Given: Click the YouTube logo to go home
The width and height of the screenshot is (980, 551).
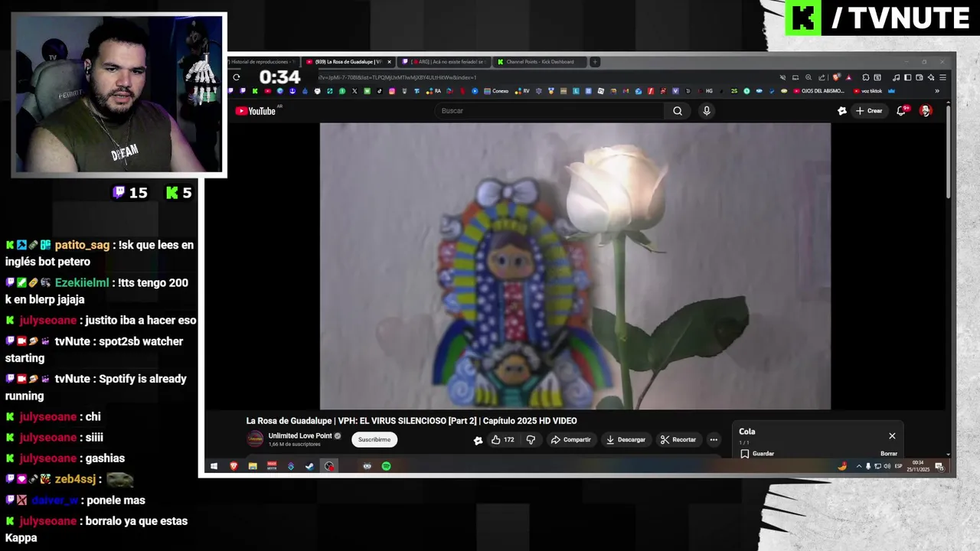Looking at the screenshot, I should (x=256, y=111).
